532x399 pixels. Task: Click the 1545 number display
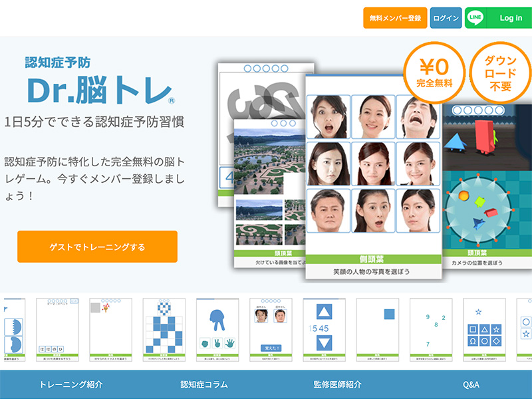[319, 328]
